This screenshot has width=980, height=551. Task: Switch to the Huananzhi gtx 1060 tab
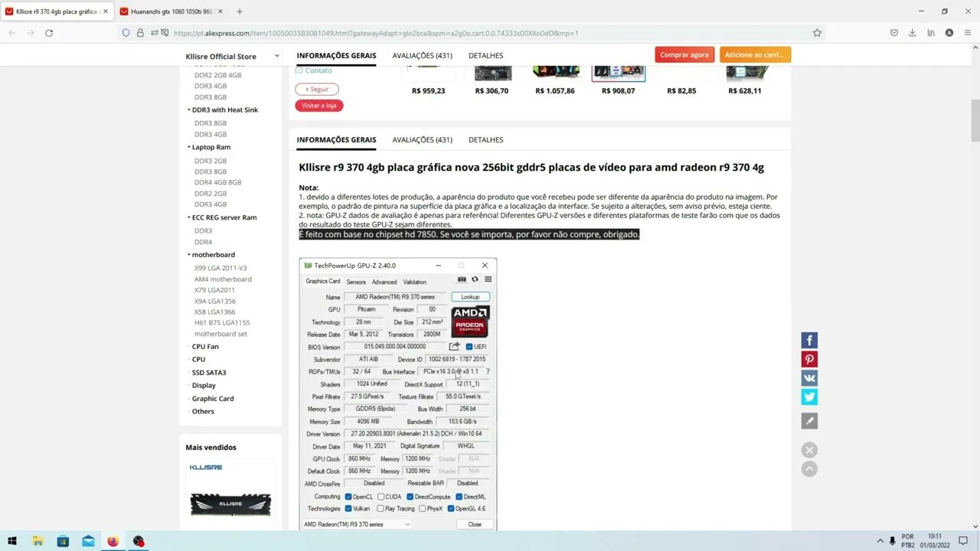click(x=170, y=11)
